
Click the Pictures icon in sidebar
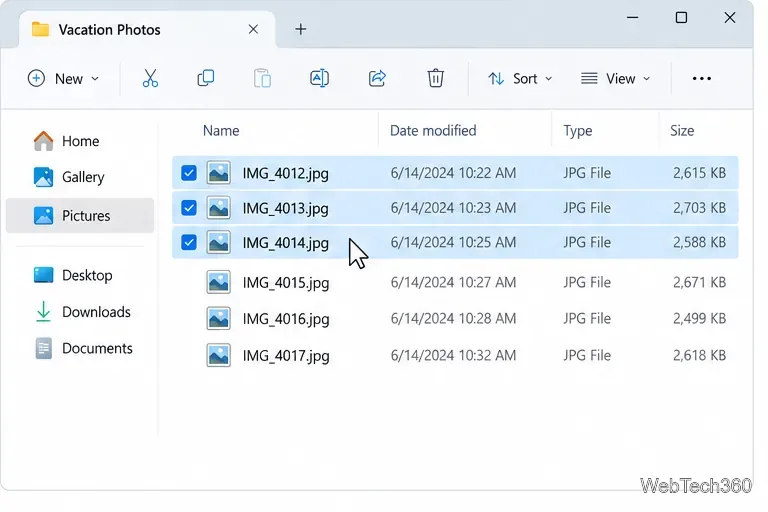pyautogui.click(x=44, y=216)
